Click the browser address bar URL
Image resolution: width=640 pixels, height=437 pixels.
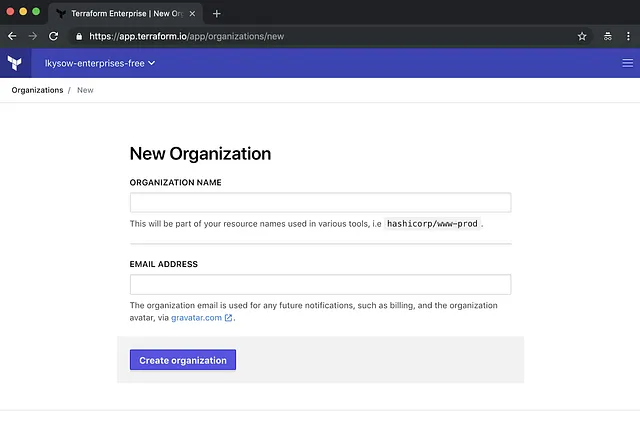click(x=187, y=36)
